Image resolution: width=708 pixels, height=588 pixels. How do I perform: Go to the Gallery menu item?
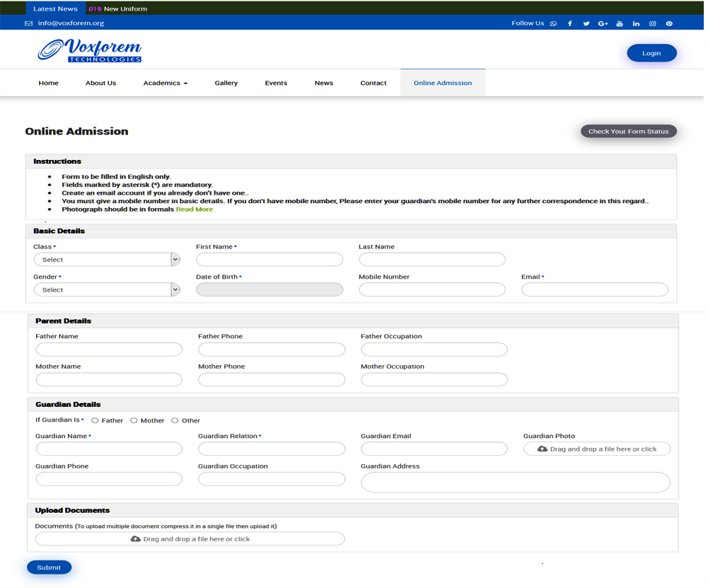point(226,83)
